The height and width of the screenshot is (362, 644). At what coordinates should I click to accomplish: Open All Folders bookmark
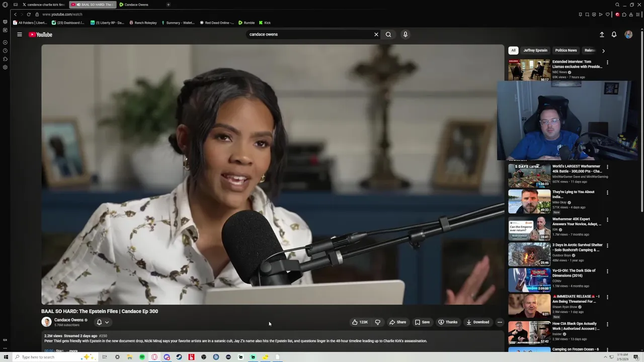[x=30, y=23]
